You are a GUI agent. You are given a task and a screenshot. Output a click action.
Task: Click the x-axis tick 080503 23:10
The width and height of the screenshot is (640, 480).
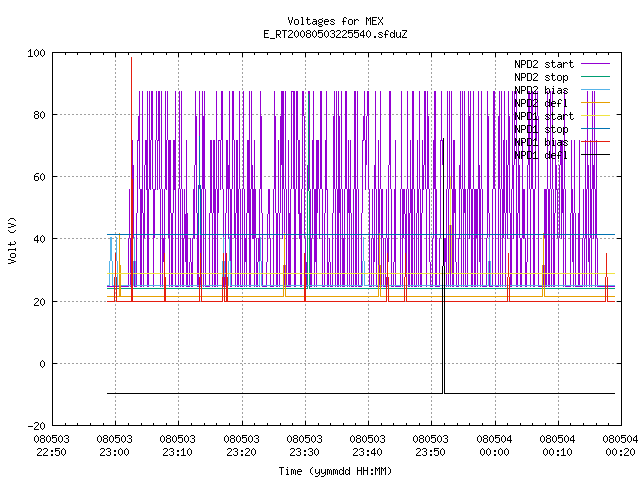click(x=178, y=446)
